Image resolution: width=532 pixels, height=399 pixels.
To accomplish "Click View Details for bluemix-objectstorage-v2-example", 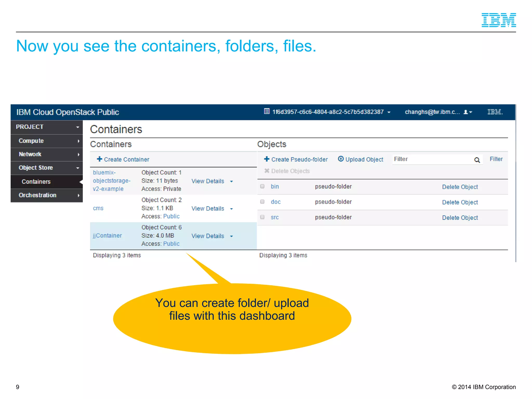I will click(208, 181).
